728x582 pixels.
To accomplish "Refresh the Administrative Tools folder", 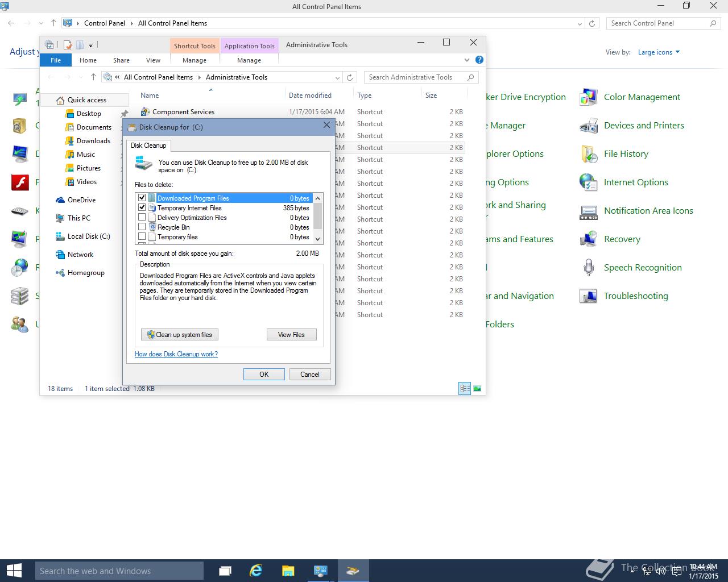I will coord(350,77).
